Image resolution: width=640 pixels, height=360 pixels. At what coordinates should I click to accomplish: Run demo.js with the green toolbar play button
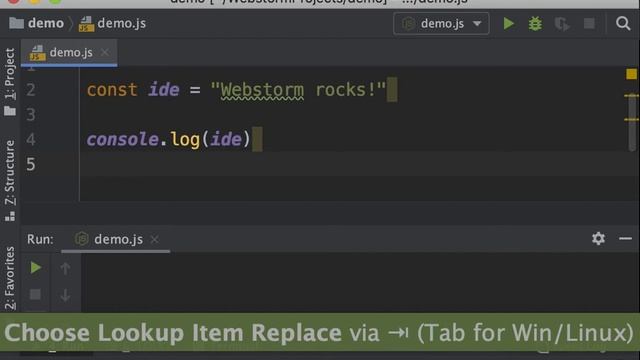coord(509,24)
